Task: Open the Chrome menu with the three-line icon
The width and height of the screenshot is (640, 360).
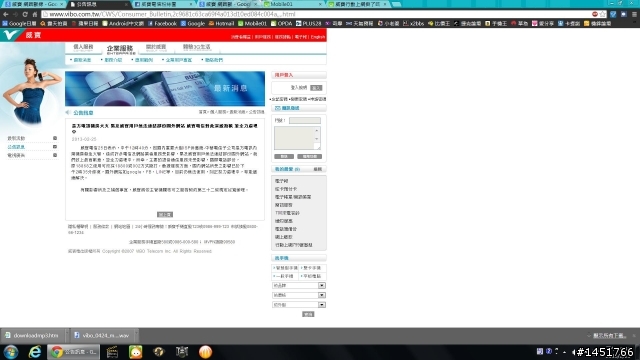Action: click(634, 14)
